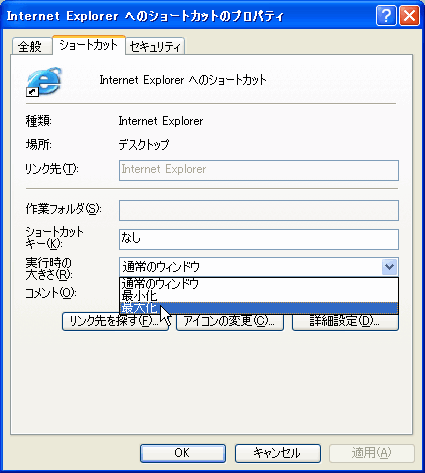The height and width of the screenshot is (473, 425).
Task: Confirm with the OK button
Action: (x=183, y=453)
